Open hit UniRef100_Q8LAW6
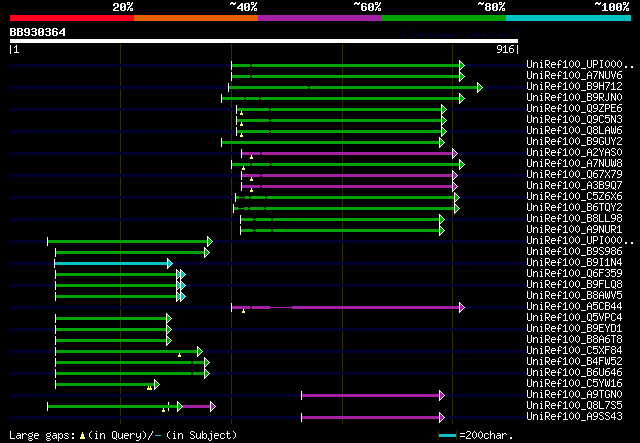640x443 pixels. click(574, 131)
